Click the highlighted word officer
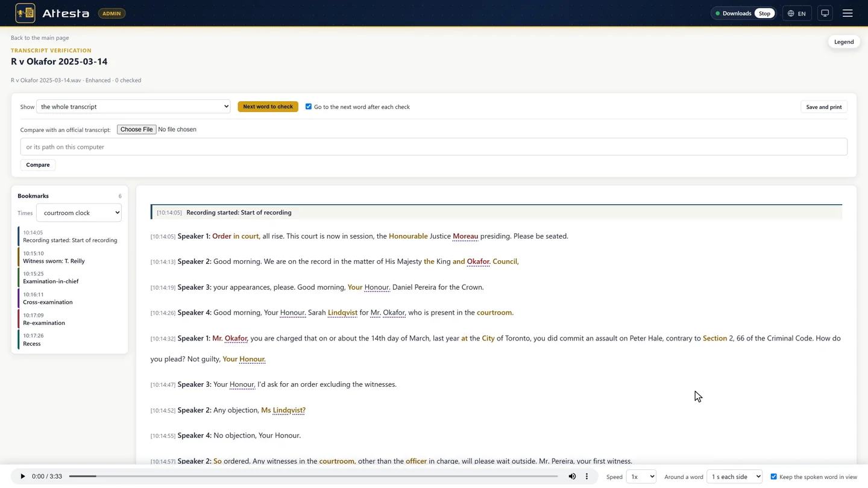Image resolution: width=868 pixels, height=488 pixels. pyautogui.click(x=417, y=461)
